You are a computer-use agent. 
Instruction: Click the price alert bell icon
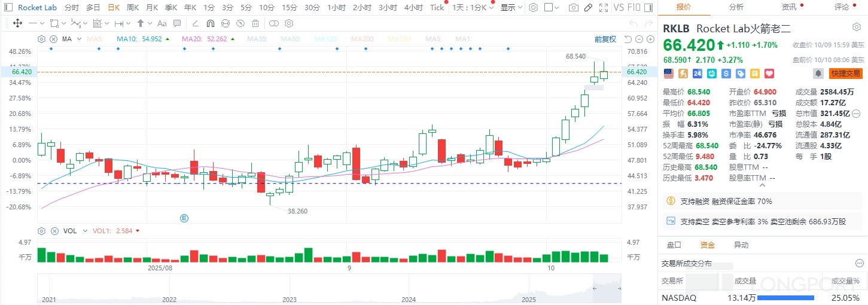818,74
